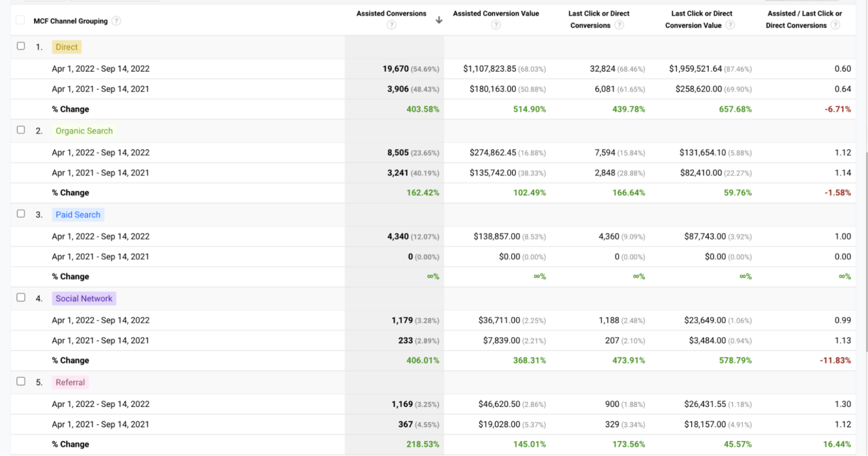
Task: Sort by MCF Channel Grouping column header
Action: point(71,21)
